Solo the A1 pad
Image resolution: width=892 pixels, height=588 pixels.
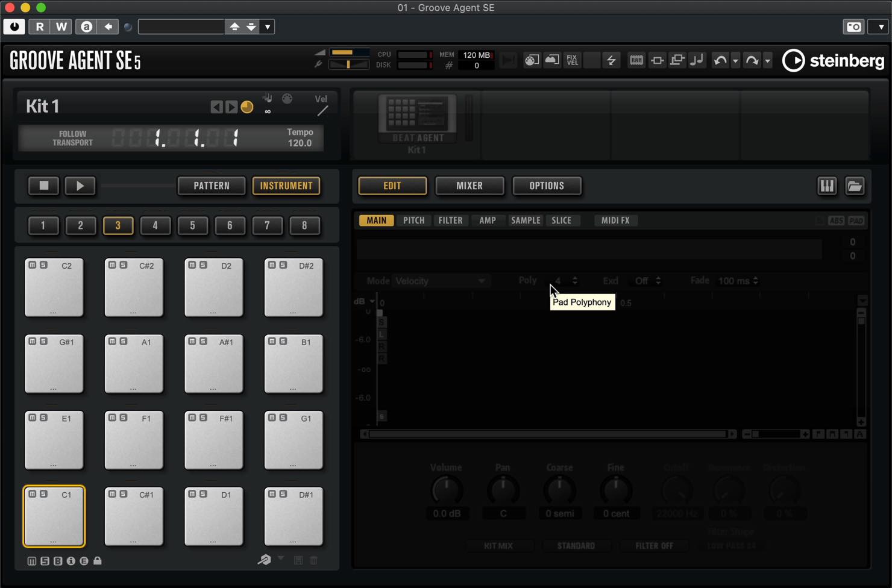point(123,342)
